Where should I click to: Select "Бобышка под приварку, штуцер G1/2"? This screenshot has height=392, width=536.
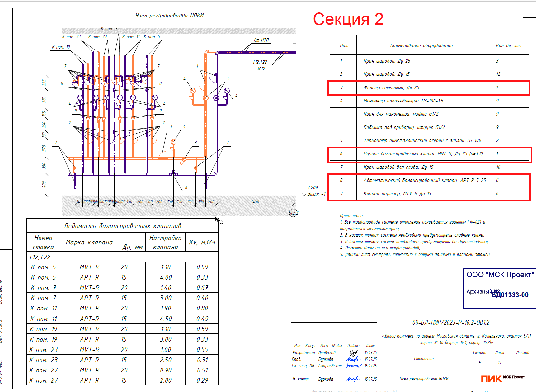[404, 127]
